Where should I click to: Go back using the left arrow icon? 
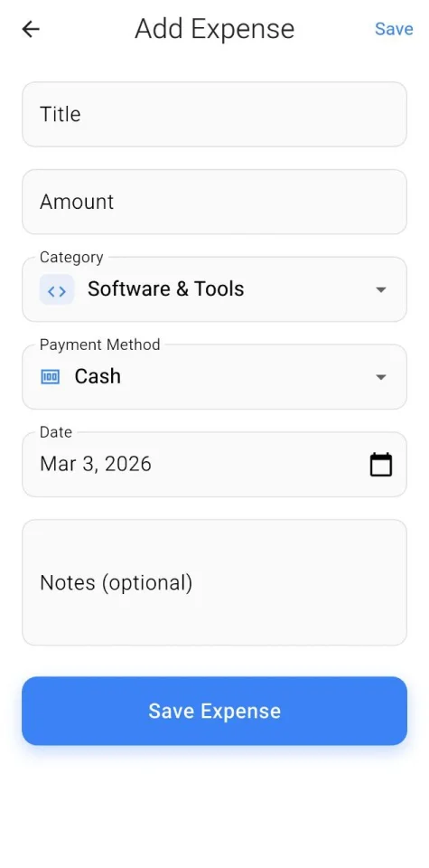(31, 29)
